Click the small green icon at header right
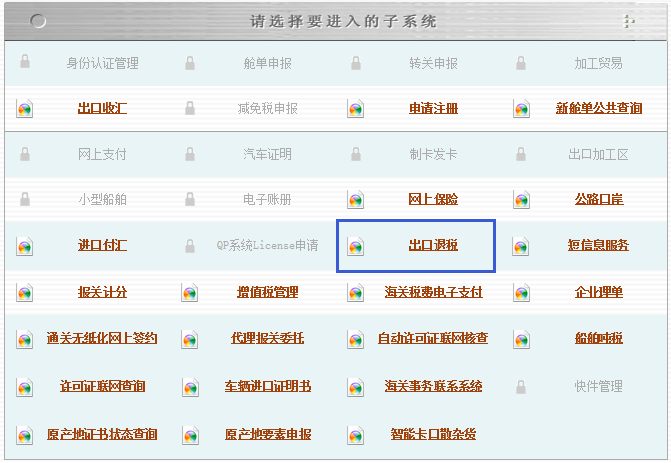Screen dimensions: 671x463 (x=629, y=21)
